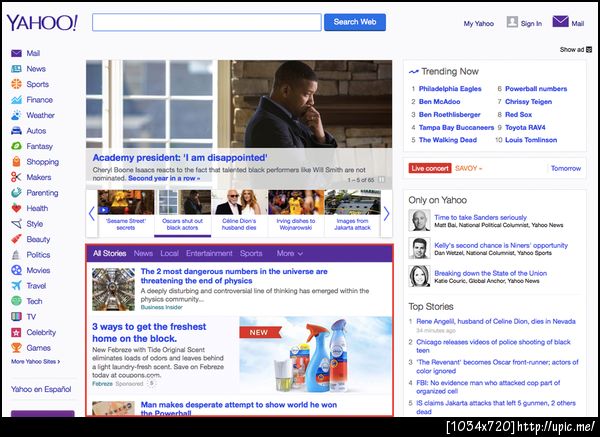The height and width of the screenshot is (437, 600).
Task: Open the dangerous numbers physics story headline
Action: tap(234, 276)
